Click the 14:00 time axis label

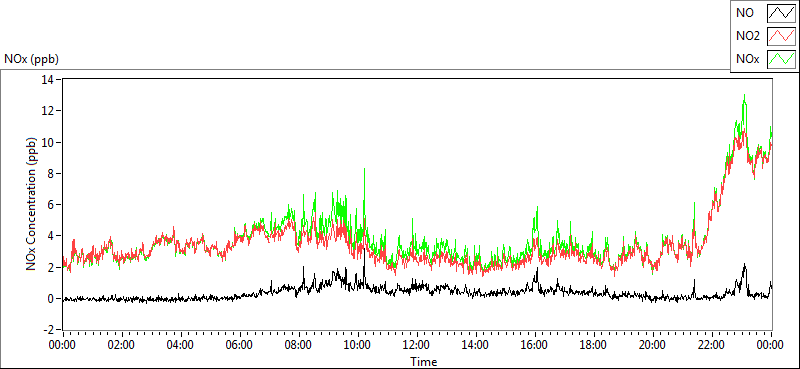pyautogui.click(x=476, y=345)
